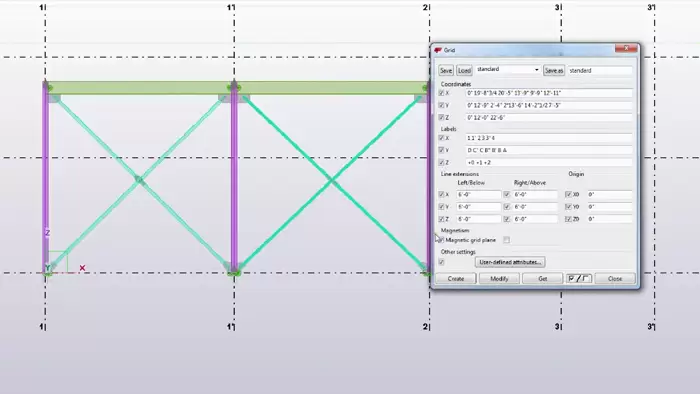Image resolution: width=700 pixels, height=394 pixels.
Task: Toggle Right/Above Y row checkbox
Action: [x=507, y=207]
